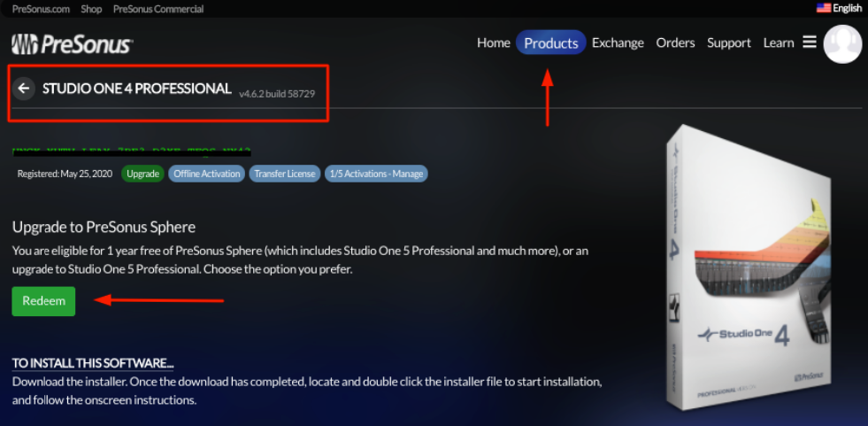Image resolution: width=868 pixels, height=426 pixels.
Task: Click the PreSonus logo
Action: 72,43
